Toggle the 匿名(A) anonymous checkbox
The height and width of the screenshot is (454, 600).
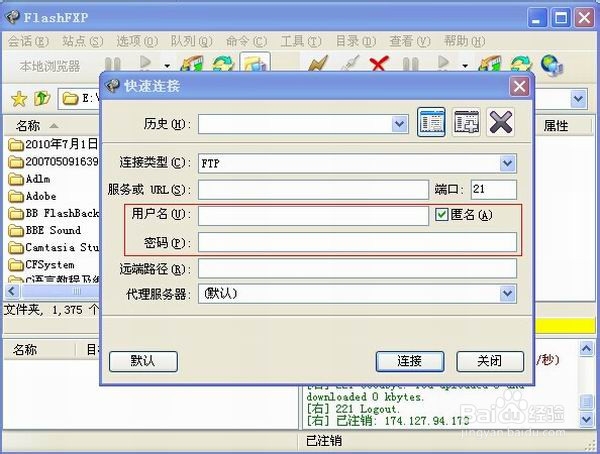(441, 214)
